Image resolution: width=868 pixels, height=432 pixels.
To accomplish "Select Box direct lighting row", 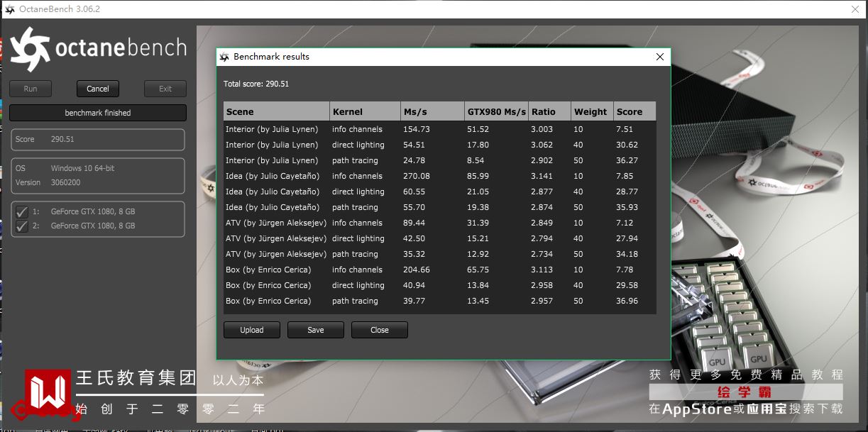I will 439,285.
